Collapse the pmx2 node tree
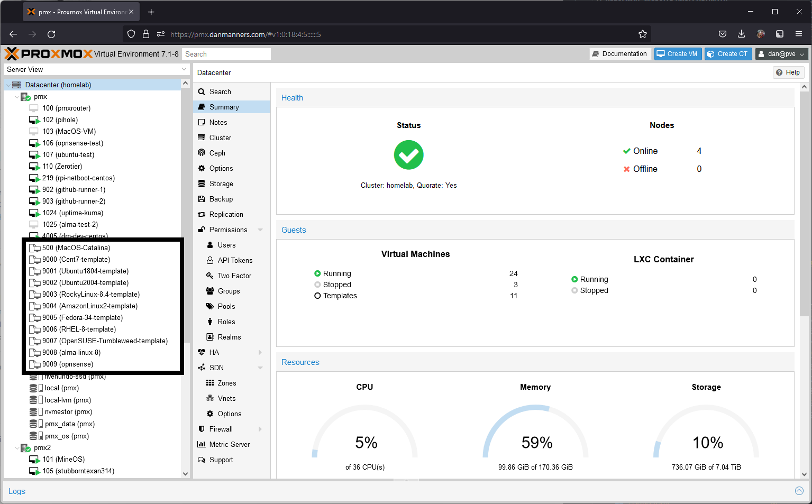The image size is (812, 504). pyautogui.click(x=17, y=448)
